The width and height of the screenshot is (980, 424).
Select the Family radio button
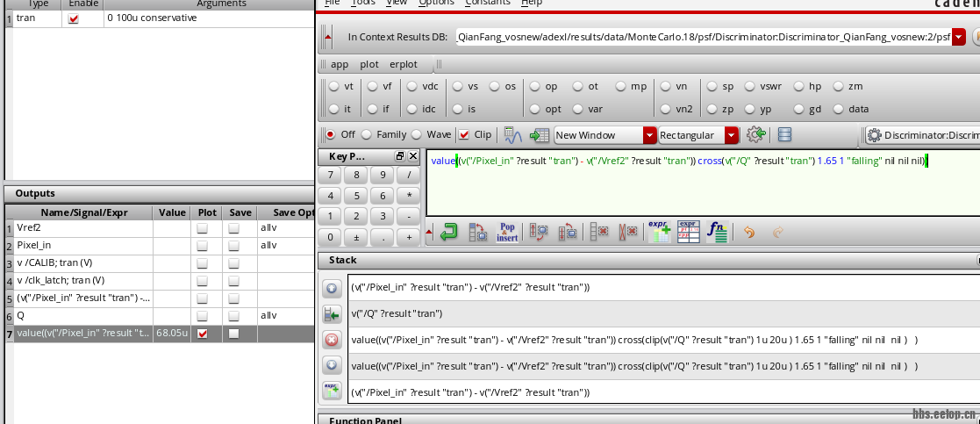(366, 134)
